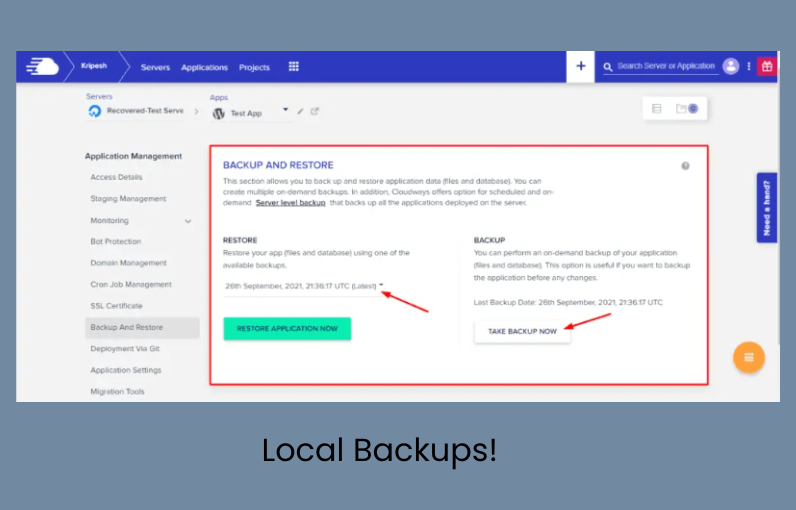The height and width of the screenshot is (510, 796).
Task: Expand the Monitoring sidebar section
Action: click(188, 221)
